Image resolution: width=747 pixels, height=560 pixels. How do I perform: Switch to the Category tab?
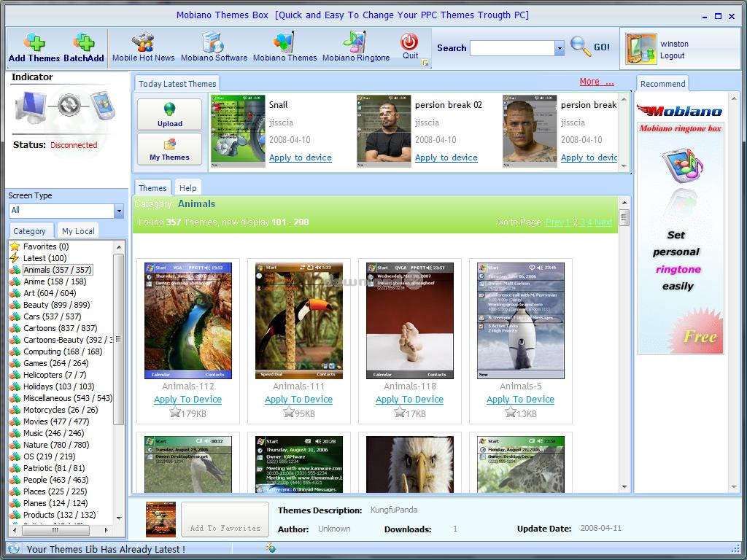click(x=29, y=231)
